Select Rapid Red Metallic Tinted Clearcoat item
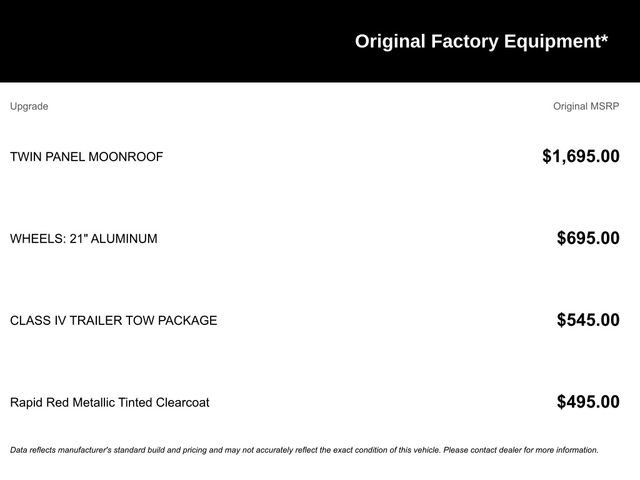This screenshot has height=480, width=640. pos(110,402)
